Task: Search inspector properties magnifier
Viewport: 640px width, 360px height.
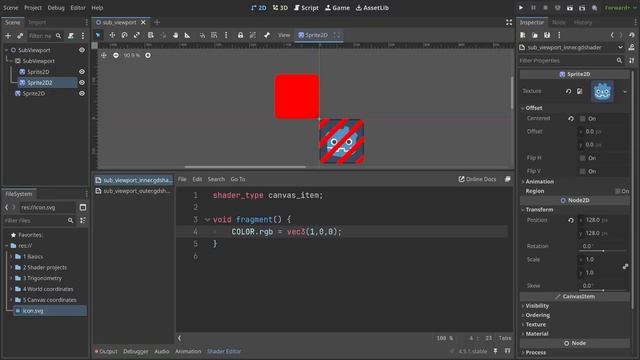Action: (x=619, y=60)
